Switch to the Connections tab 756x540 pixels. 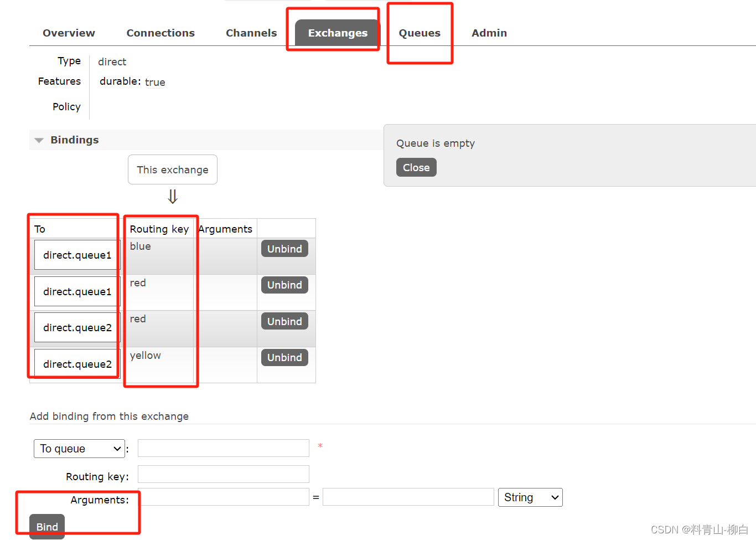pos(160,33)
